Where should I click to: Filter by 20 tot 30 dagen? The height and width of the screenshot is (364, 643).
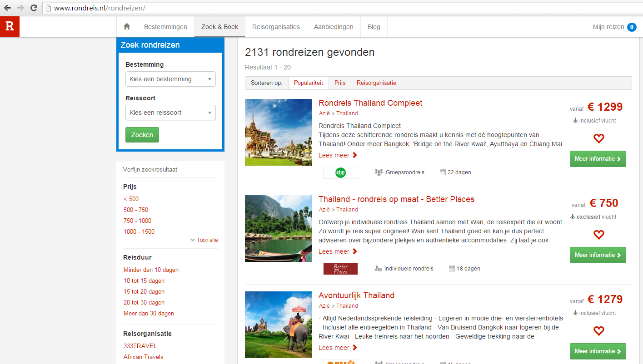pos(144,302)
